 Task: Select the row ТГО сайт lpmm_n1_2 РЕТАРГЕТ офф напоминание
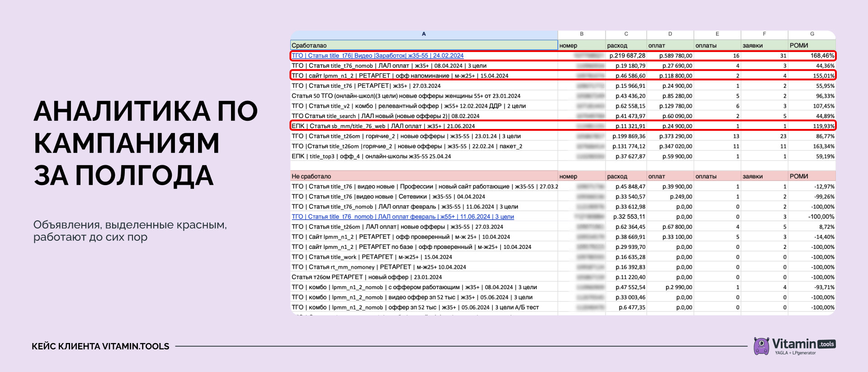pos(563,76)
